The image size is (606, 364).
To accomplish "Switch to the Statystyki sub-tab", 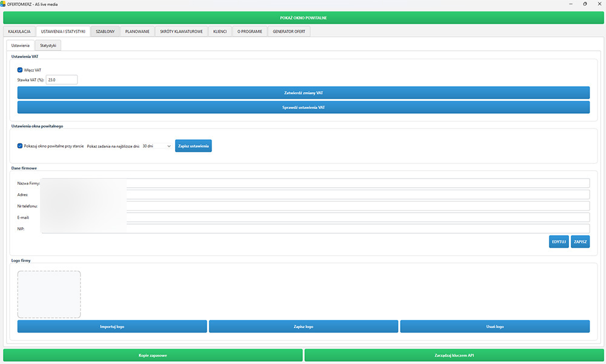I will 48,45.
